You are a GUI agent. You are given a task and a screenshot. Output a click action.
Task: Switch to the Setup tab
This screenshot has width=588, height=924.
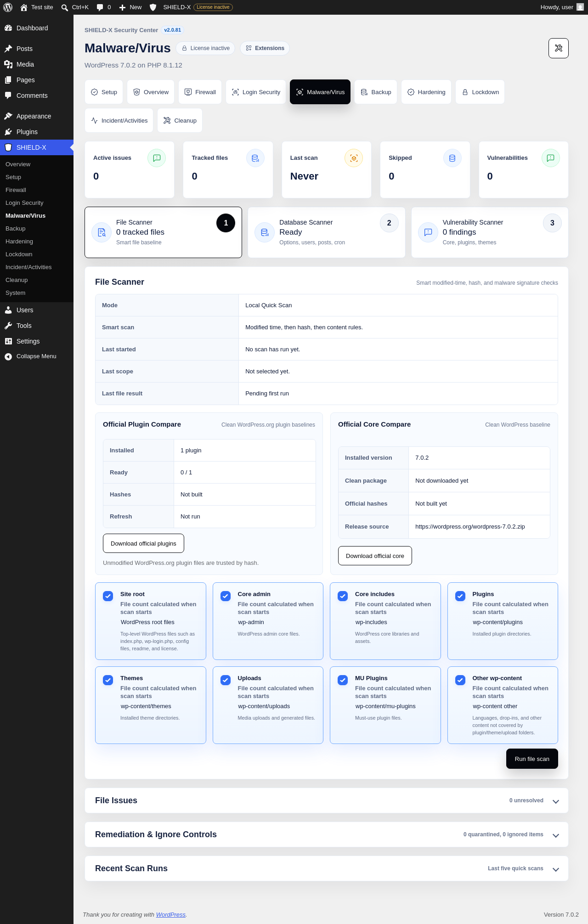(x=104, y=92)
